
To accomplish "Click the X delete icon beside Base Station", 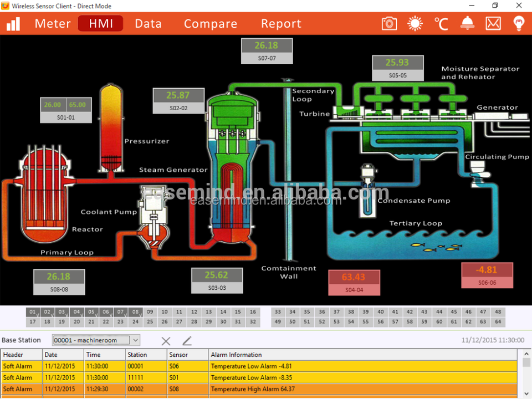I will 166,341.
